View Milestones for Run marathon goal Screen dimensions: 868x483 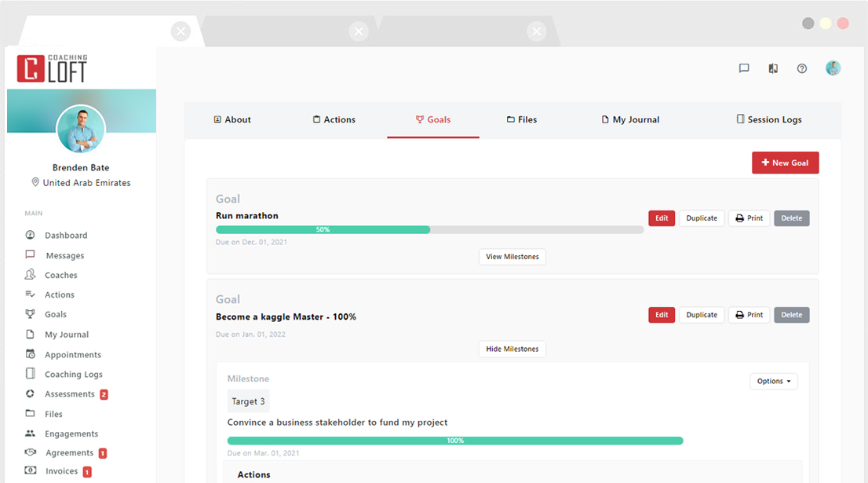pyautogui.click(x=512, y=257)
